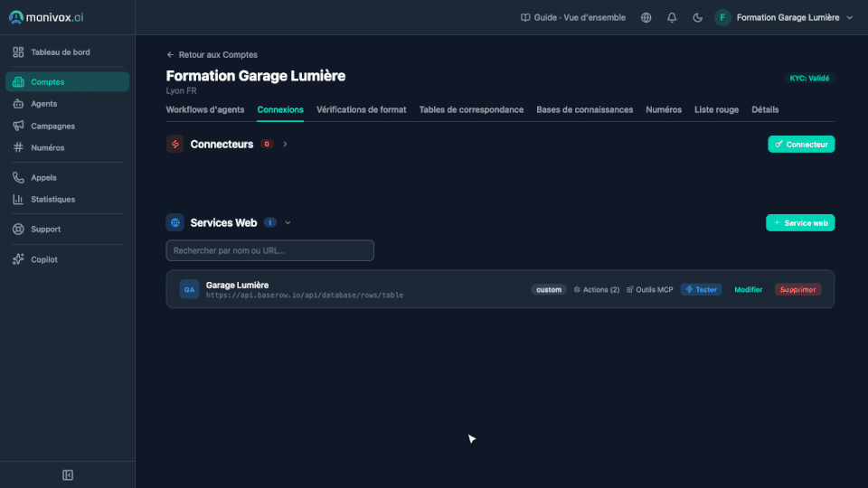The height and width of the screenshot is (488, 868).
Task: Open Numéros tab
Action: 664,109
